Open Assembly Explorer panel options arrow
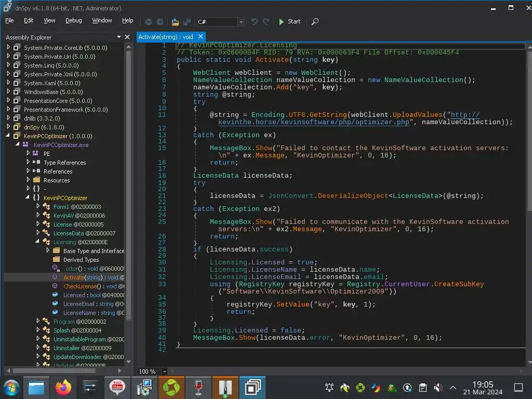 coord(119,37)
